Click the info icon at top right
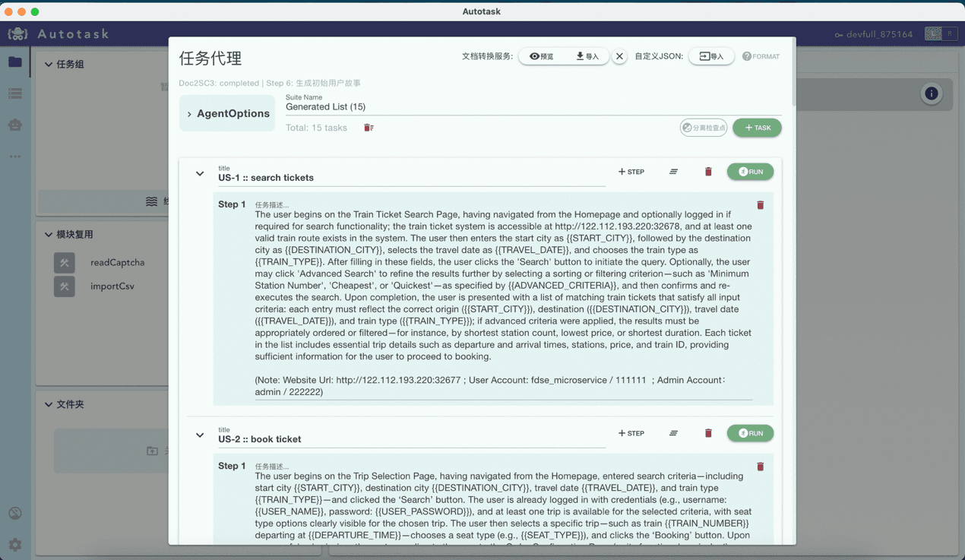965x560 pixels. (x=931, y=93)
